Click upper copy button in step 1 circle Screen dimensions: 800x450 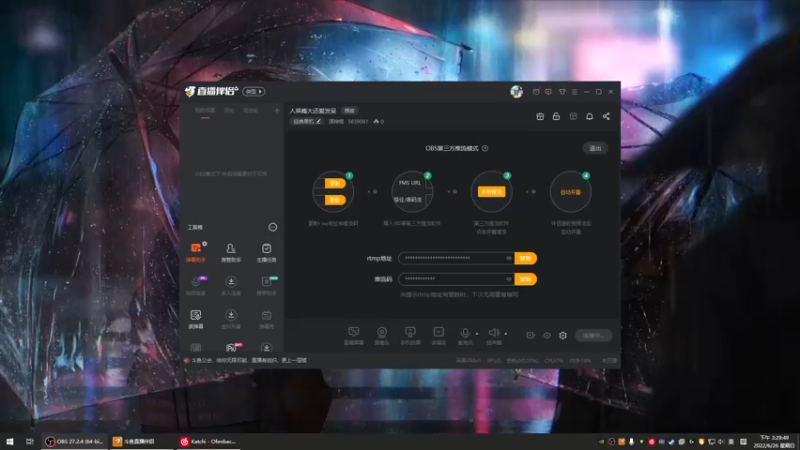click(335, 183)
